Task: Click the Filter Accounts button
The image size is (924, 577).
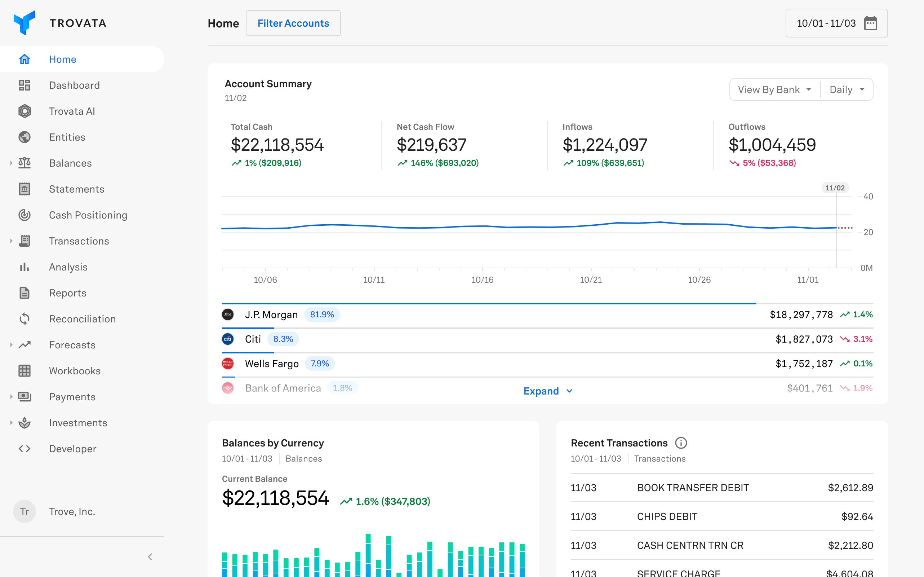Action: click(293, 23)
